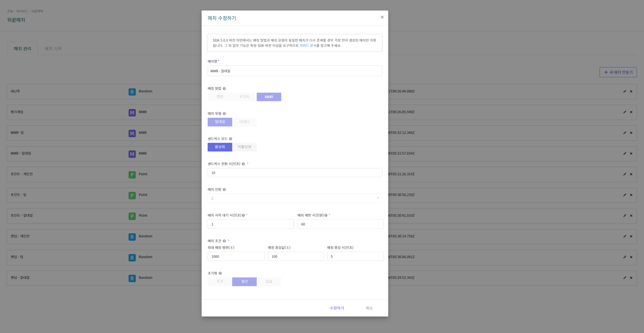Select 월간 reset option
This screenshot has height=333, width=644.
pyautogui.click(x=244, y=282)
